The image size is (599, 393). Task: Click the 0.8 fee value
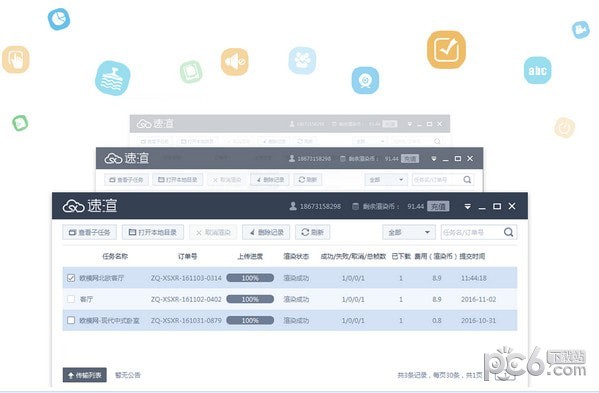coord(437,320)
